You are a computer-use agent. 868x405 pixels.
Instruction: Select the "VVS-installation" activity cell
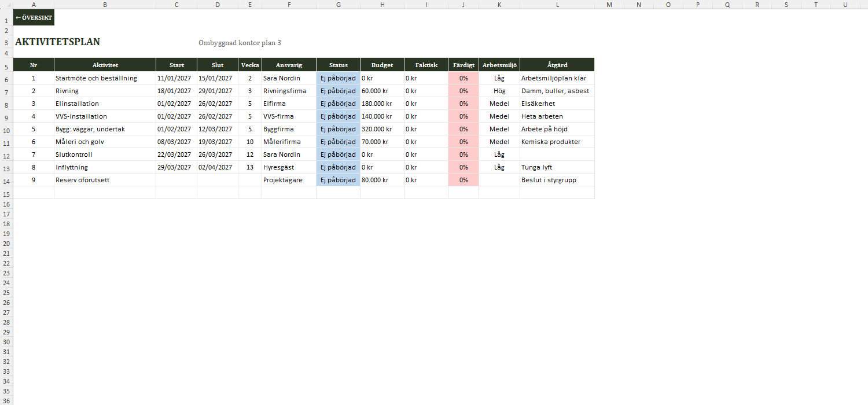105,116
